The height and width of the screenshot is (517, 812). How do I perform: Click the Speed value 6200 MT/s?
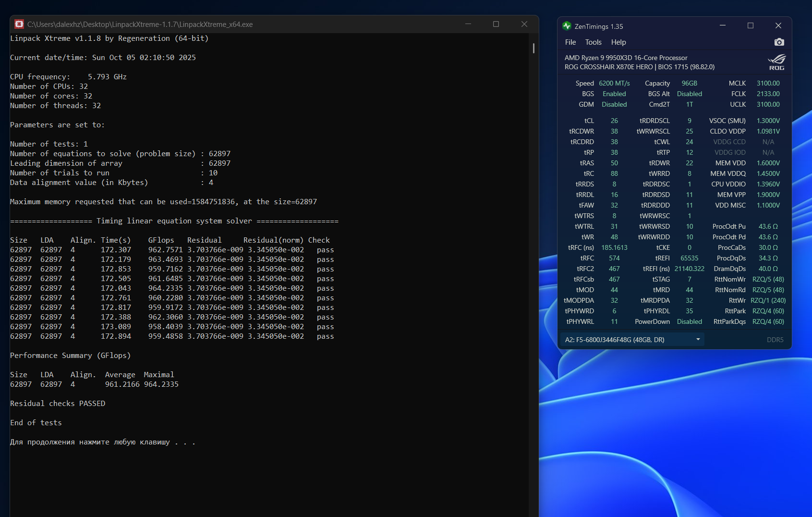[614, 83]
